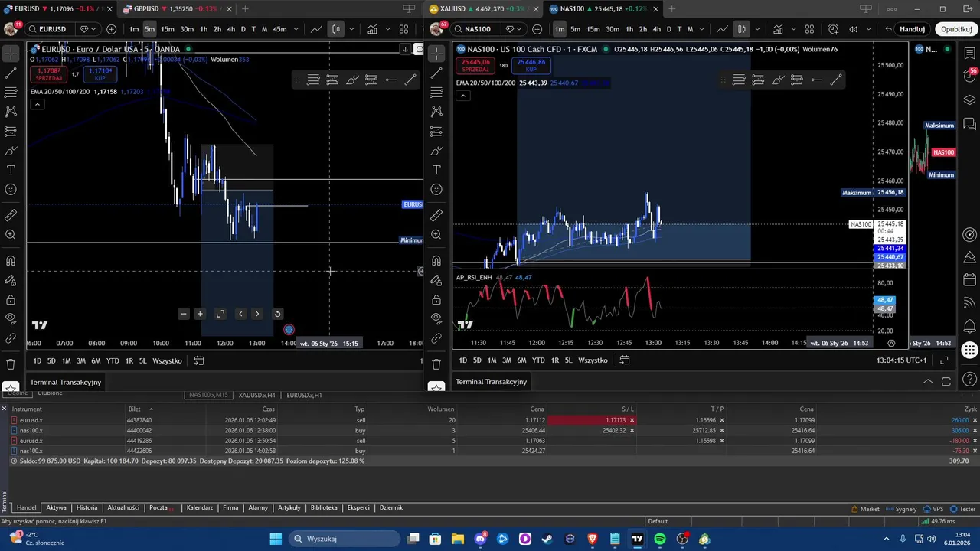
Task: Create an alert from NAS100 toolbar
Action: 834,29
